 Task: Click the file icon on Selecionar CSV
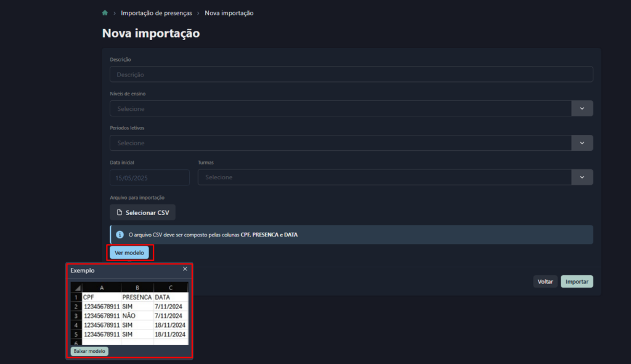coord(120,212)
